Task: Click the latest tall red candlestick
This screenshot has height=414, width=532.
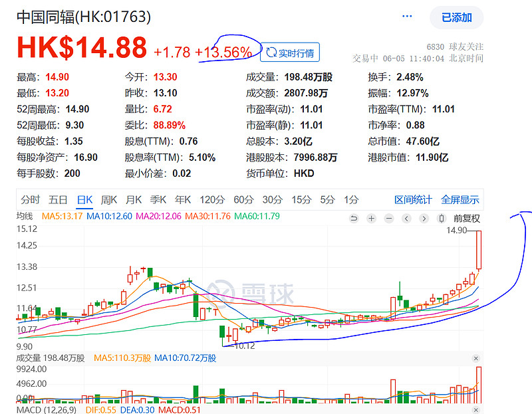Action: pyautogui.click(x=479, y=250)
